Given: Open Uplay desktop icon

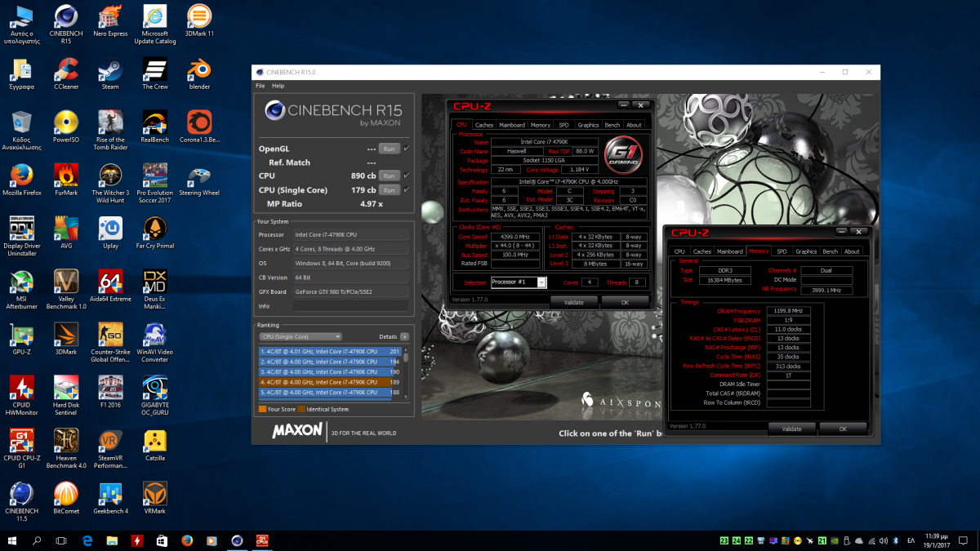Looking at the screenshot, I should click(110, 233).
